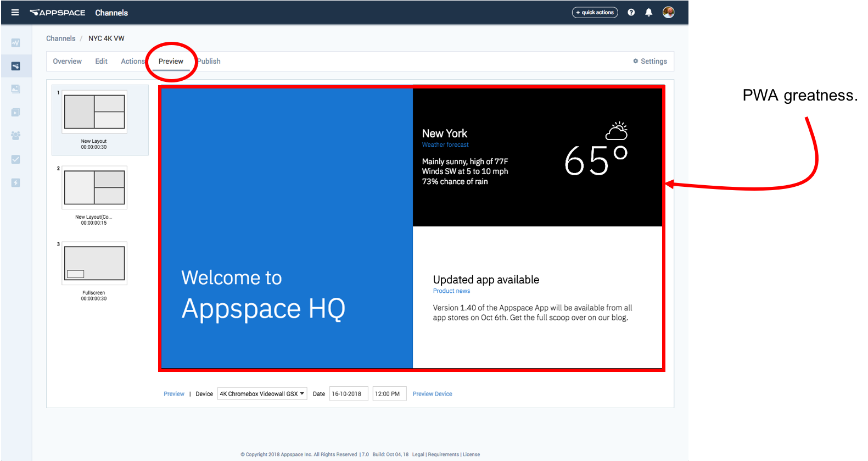
Task: Open the help question mark icon
Action: point(631,13)
